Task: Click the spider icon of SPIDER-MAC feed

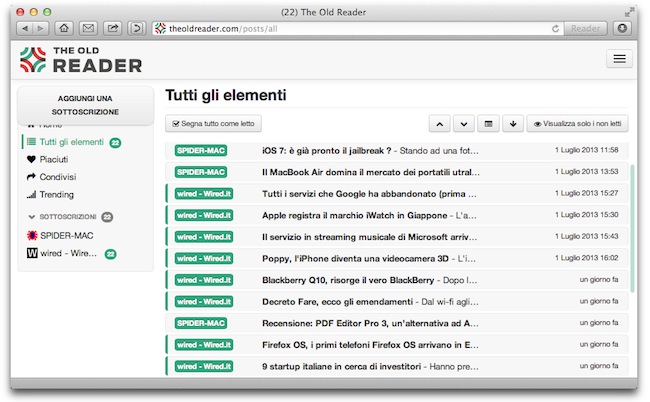Action: [32, 235]
